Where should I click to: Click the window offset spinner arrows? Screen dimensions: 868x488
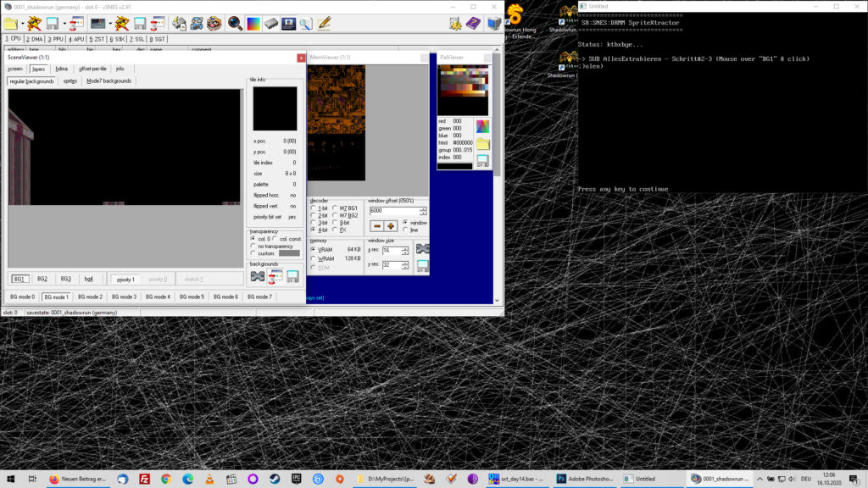423,211
